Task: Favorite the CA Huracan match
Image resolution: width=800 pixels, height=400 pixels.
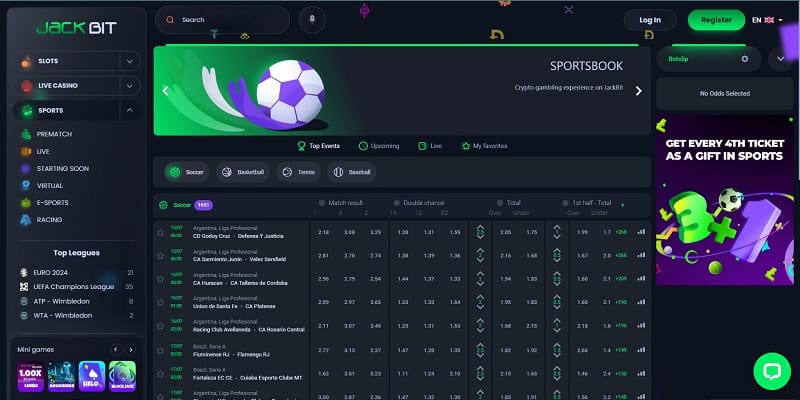Action: pyautogui.click(x=160, y=279)
